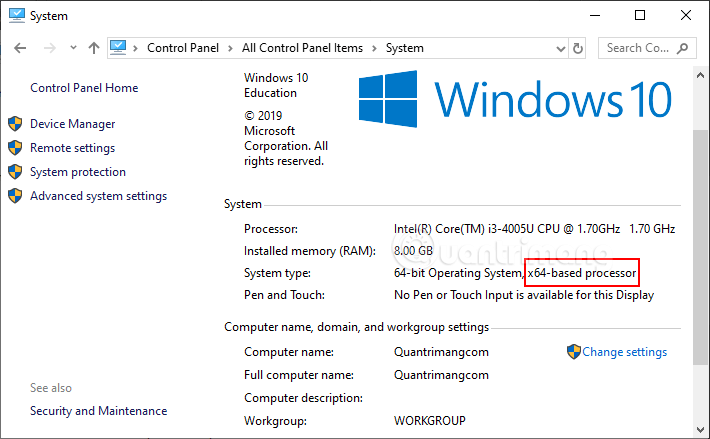The width and height of the screenshot is (710, 439).
Task: Click the shield icon beside Device Manager
Action: (15, 124)
